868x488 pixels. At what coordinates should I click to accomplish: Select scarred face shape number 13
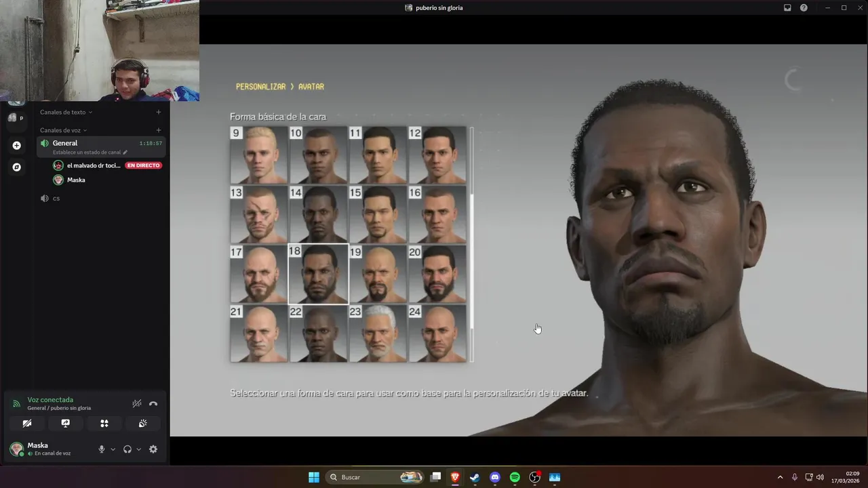tap(259, 214)
